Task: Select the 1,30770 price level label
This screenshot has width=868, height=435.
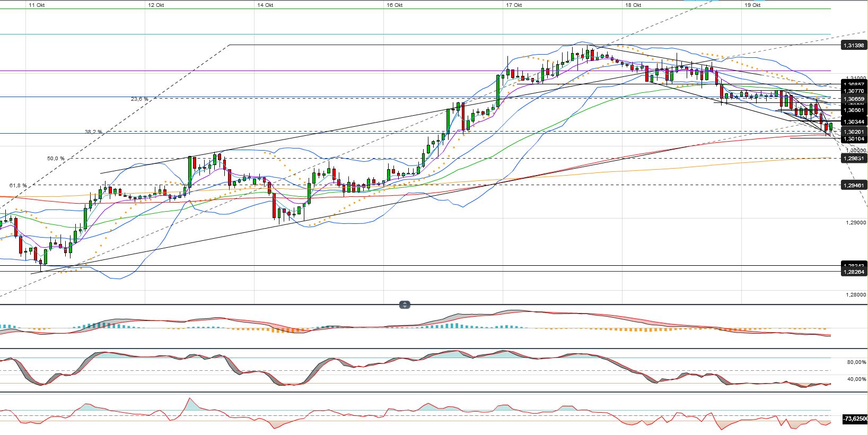Action: pyautogui.click(x=854, y=91)
